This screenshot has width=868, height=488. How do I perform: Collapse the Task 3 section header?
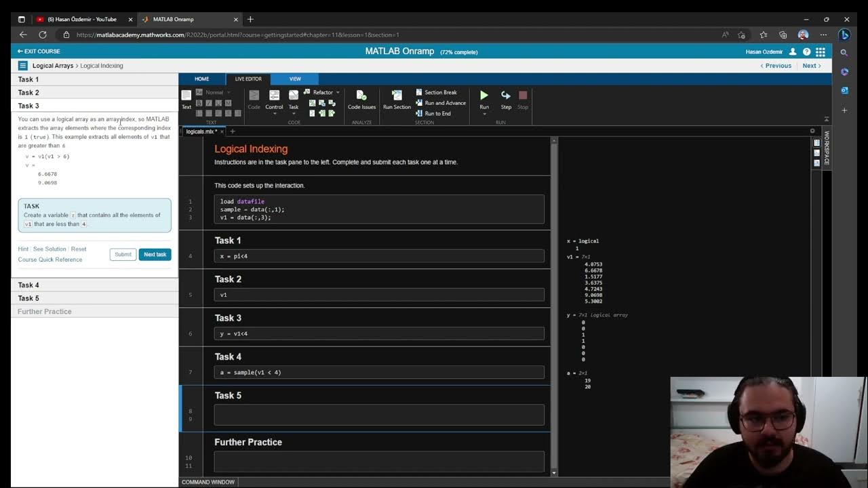[x=94, y=106]
